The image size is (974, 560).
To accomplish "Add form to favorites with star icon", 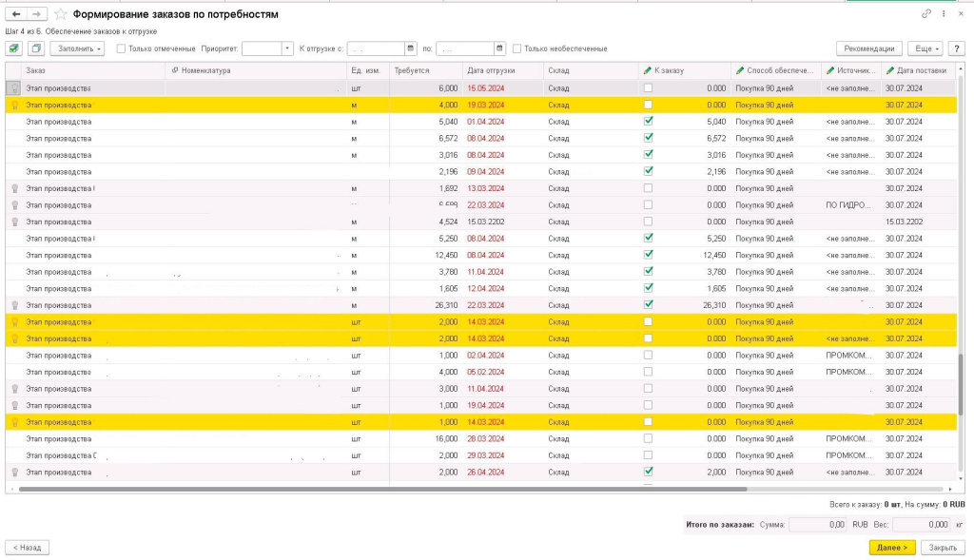I will (60, 14).
